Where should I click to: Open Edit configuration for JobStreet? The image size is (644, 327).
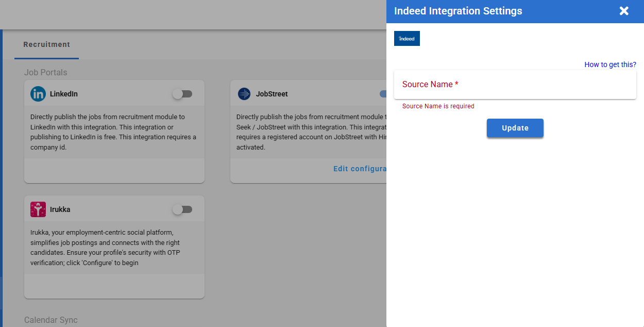360,169
